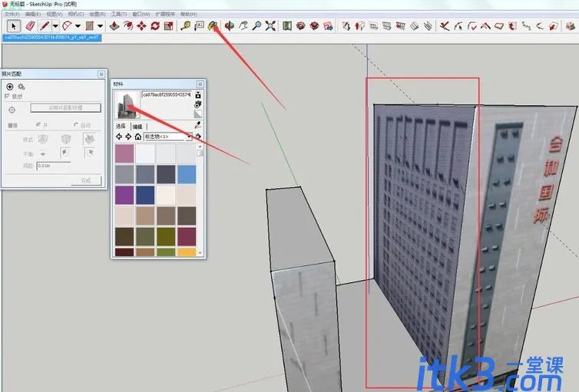Open the View menu
Viewport: 579px width, 392px height.
click(x=55, y=14)
